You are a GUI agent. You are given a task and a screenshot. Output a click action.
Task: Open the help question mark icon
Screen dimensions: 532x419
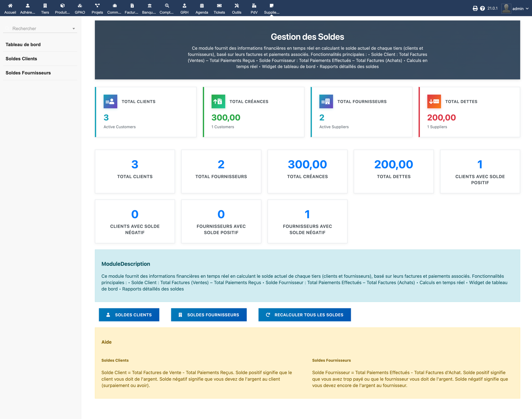[x=482, y=8]
